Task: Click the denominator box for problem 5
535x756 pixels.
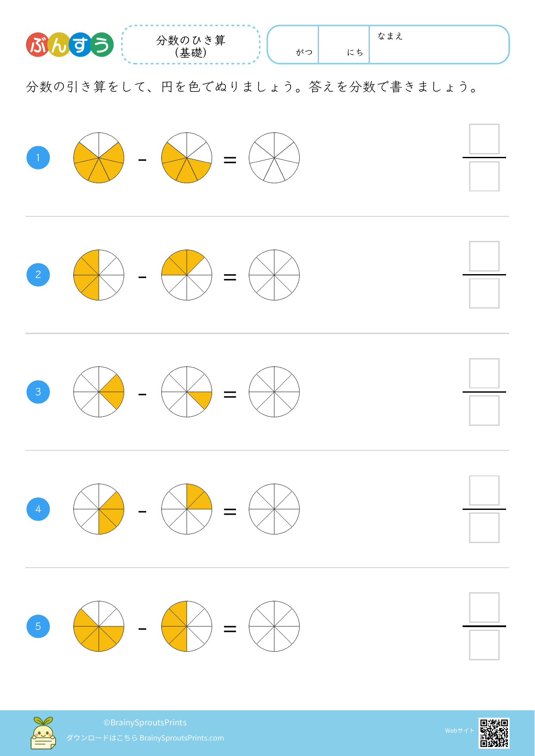Action: pos(484,645)
